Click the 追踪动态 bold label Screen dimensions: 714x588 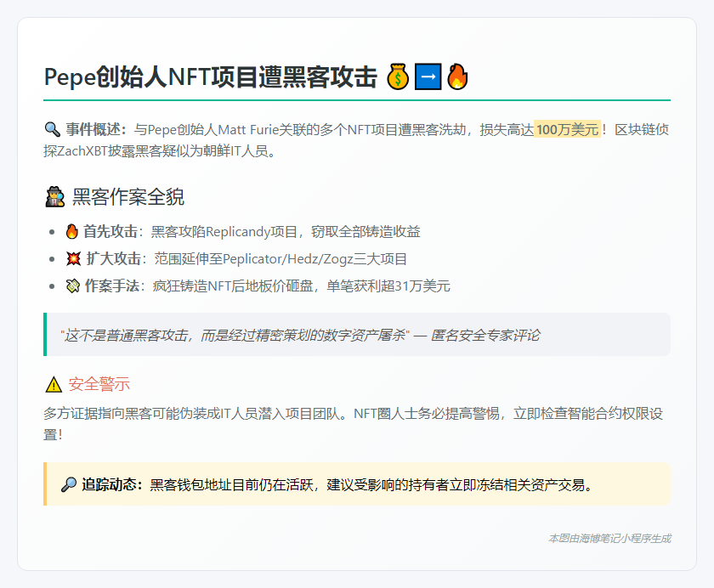(109, 484)
